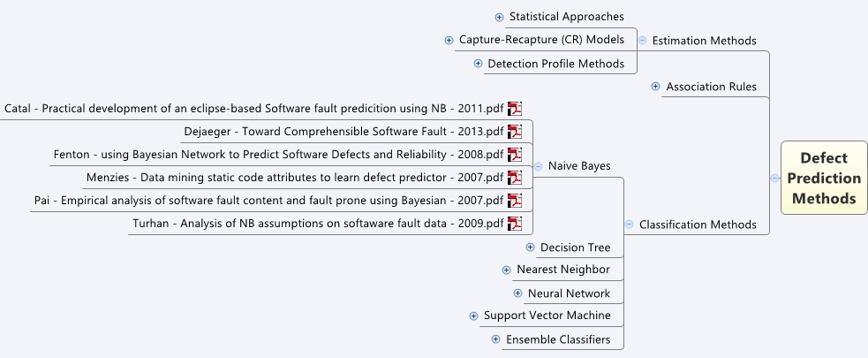Expand the Association Rules branch
This screenshot has height=358, width=868.
[656, 87]
